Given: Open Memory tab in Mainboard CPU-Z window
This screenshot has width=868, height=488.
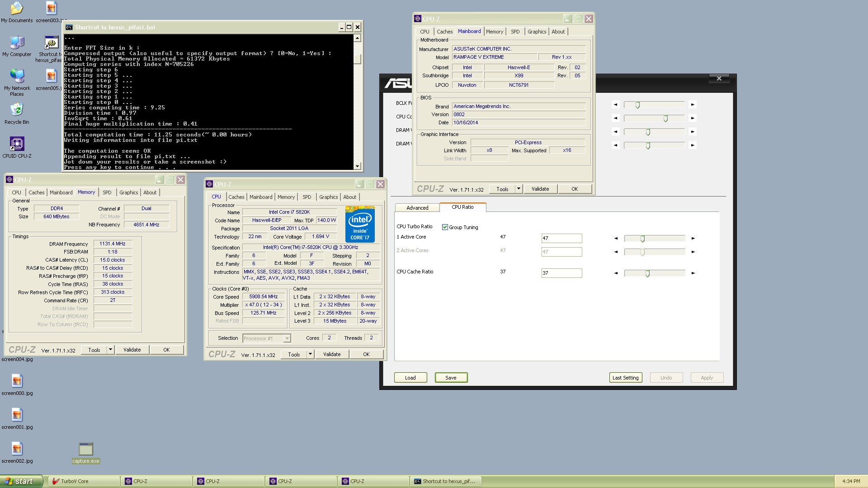Looking at the screenshot, I should coord(494,32).
